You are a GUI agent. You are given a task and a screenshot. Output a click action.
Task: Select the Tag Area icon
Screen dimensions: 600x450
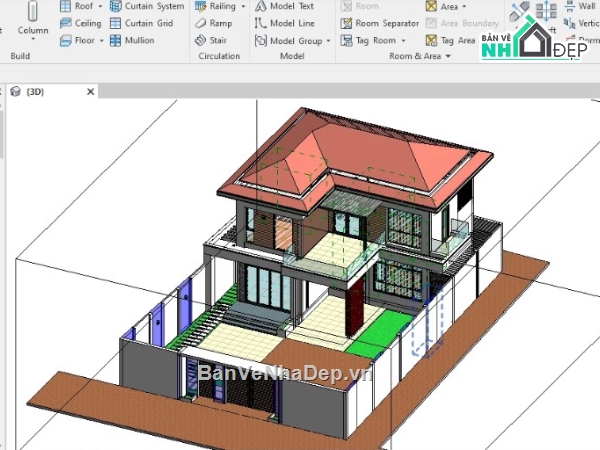[431, 40]
